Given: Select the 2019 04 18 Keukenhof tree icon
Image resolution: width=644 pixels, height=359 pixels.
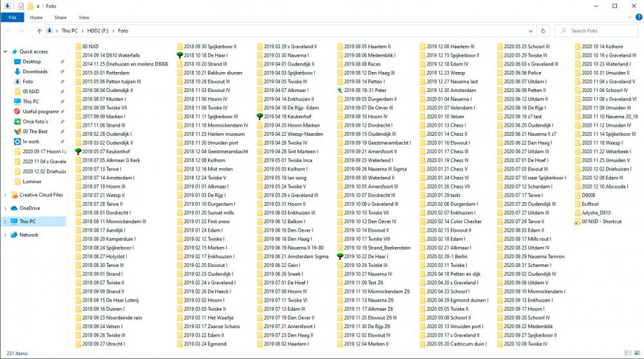Looking at the screenshot, I should [260, 116].
